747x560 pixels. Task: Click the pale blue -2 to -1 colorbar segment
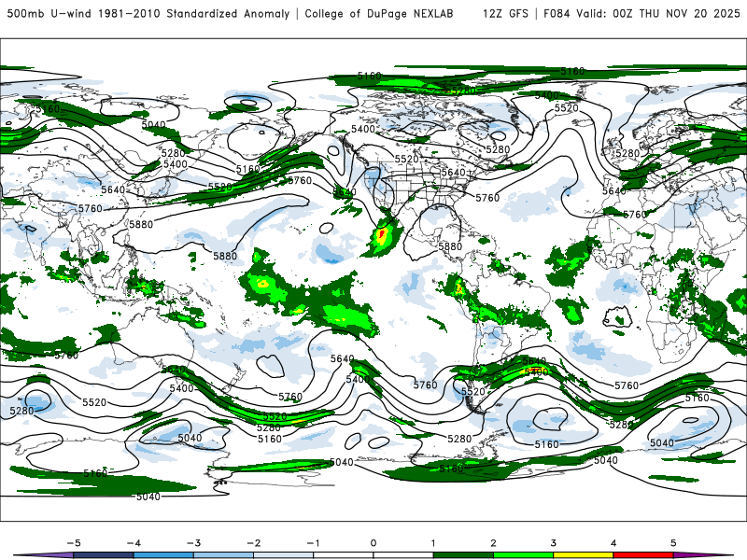click(284, 555)
